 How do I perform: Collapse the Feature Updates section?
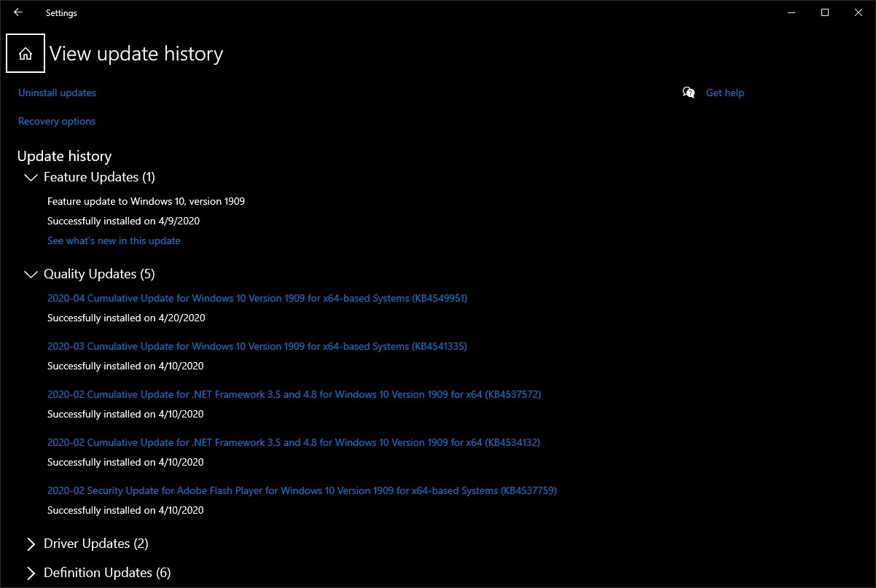31,178
